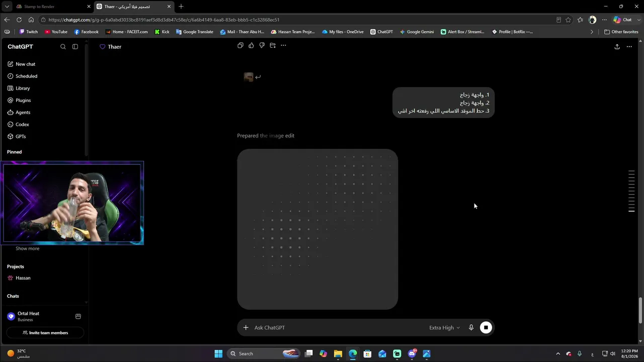Open the YouTube bookmark

point(56,32)
